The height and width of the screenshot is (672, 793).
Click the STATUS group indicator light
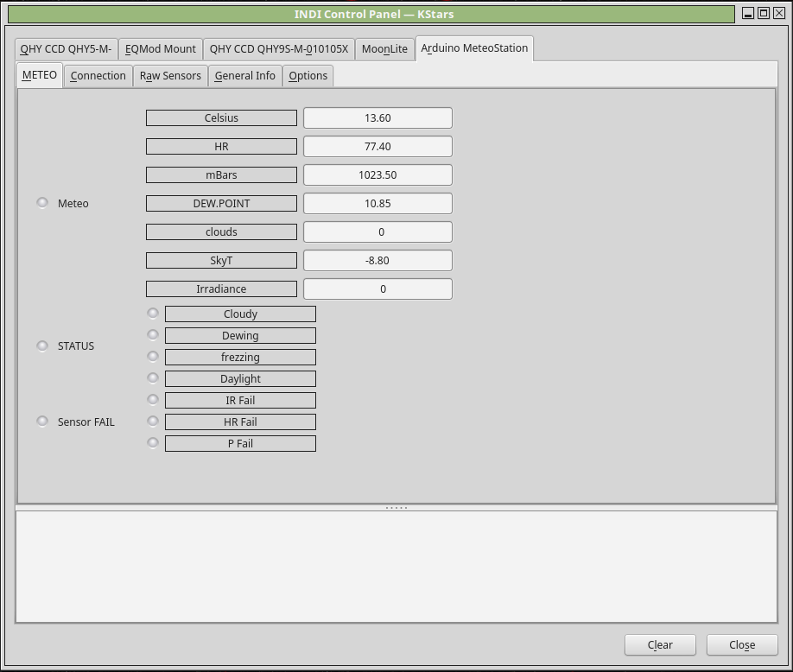tap(42, 346)
